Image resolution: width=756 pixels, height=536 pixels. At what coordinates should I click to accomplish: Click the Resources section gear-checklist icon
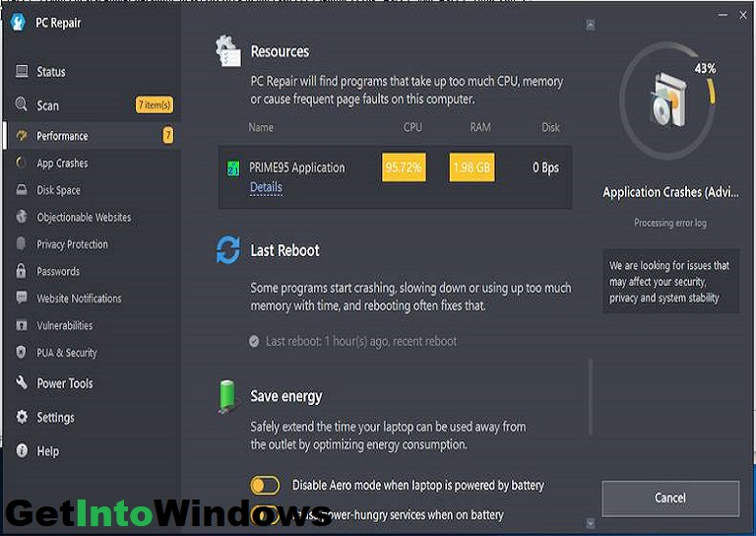(228, 51)
